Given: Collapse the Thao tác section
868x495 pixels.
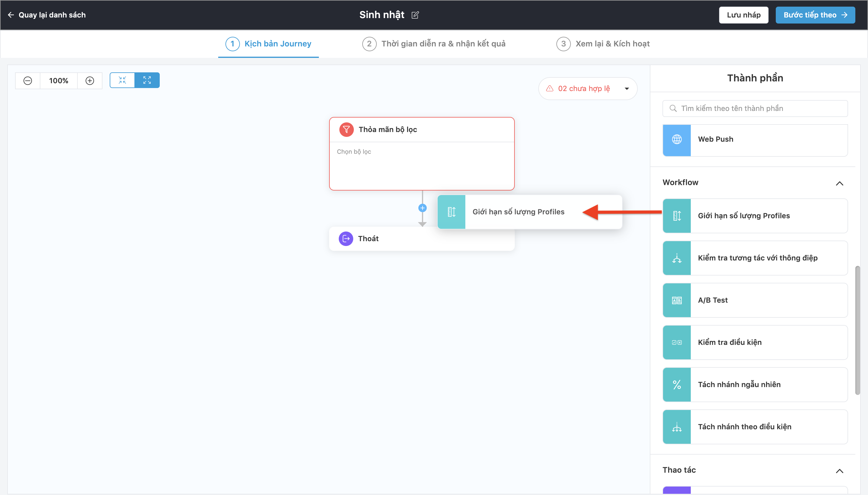Looking at the screenshot, I should pos(839,471).
